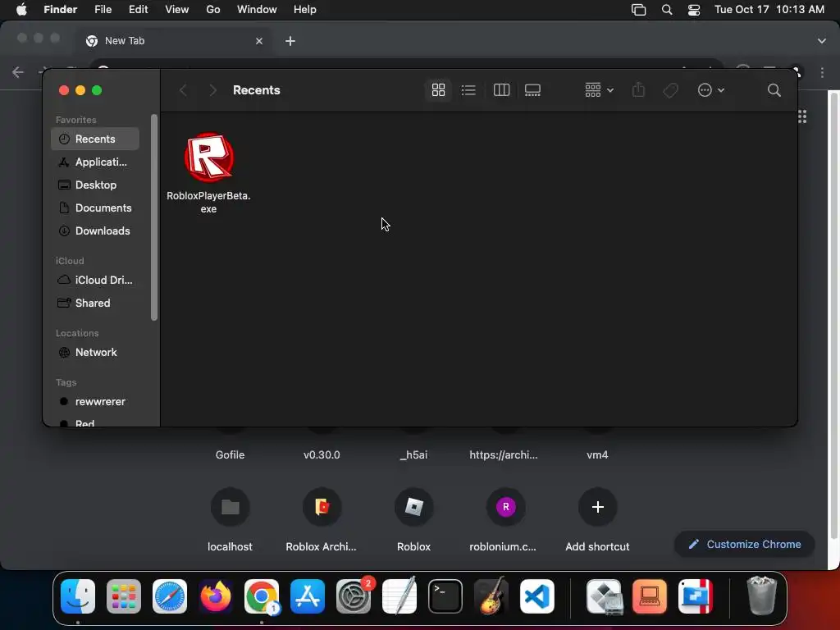Screen dimensions: 840x630
Task: Open the View menu
Action: pyautogui.click(x=177, y=10)
